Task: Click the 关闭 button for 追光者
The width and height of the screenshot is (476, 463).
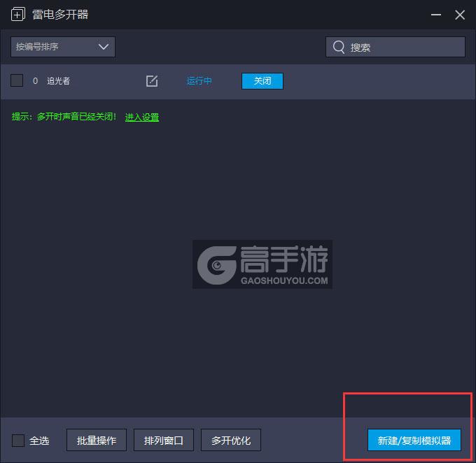Action: click(x=262, y=81)
